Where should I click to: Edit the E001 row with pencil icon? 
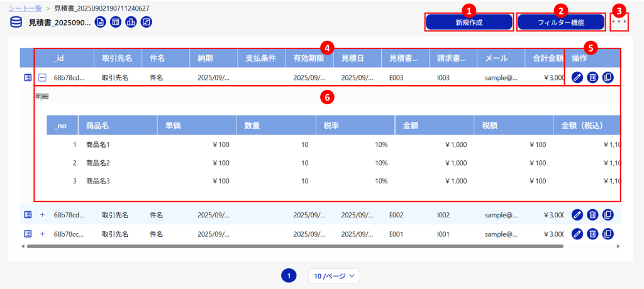point(577,234)
